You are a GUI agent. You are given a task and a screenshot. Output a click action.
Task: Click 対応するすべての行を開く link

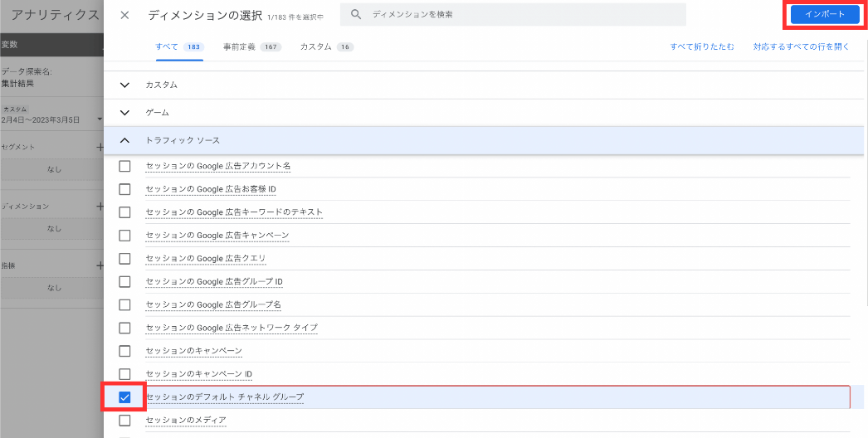(801, 47)
